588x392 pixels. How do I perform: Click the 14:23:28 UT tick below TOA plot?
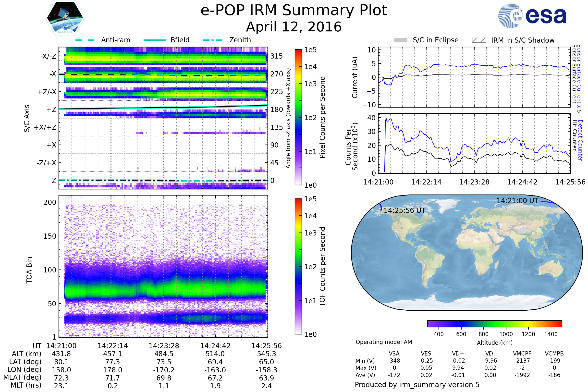(x=164, y=346)
